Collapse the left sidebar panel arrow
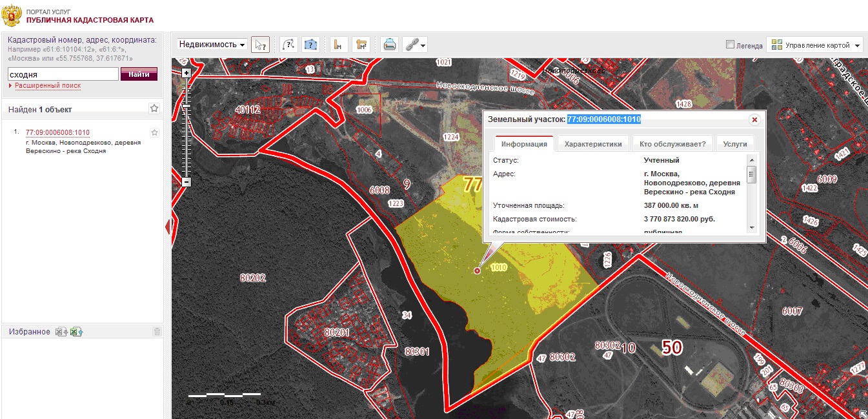This screenshot has width=868, height=419. click(x=168, y=227)
